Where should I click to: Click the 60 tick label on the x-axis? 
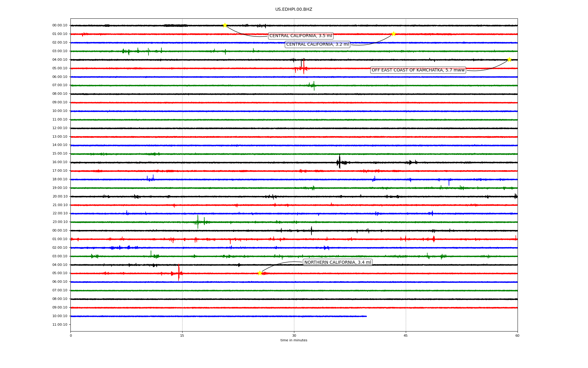(x=517, y=336)
